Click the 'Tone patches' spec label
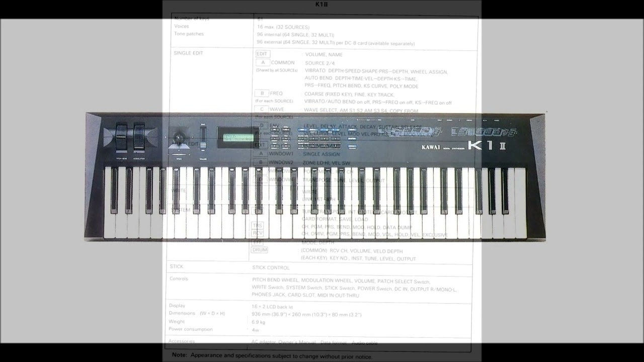Image resolution: width=644 pixels, height=362 pixels. 189,34
